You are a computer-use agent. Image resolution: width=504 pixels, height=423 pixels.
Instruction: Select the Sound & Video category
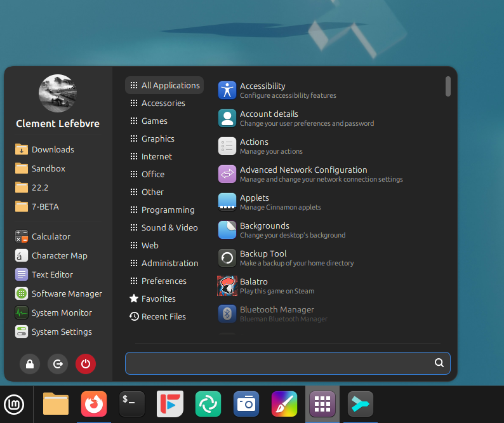tap(169, 227)
